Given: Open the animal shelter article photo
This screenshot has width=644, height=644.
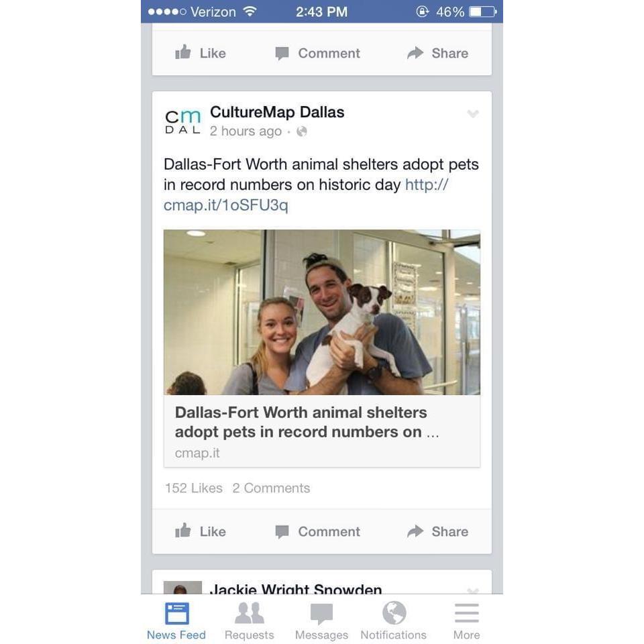Looking at the screenshot, I should (x=321, y=312).
